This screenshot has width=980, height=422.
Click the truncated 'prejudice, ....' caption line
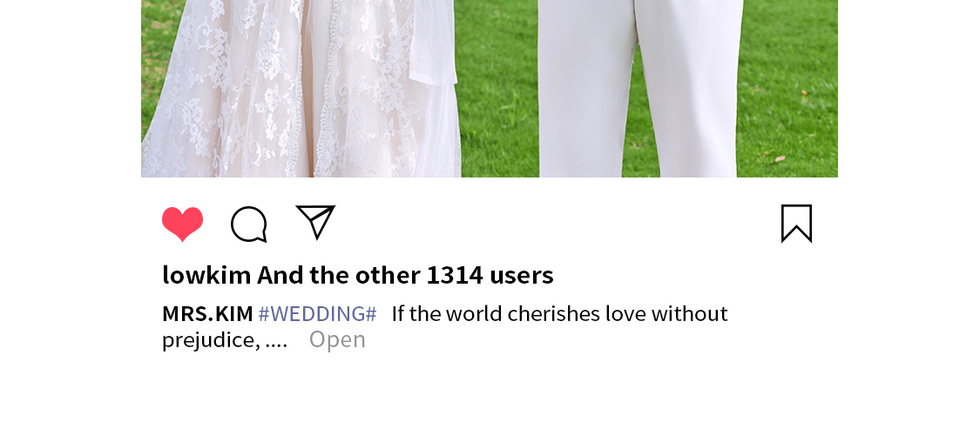click(x=225, y=340)
